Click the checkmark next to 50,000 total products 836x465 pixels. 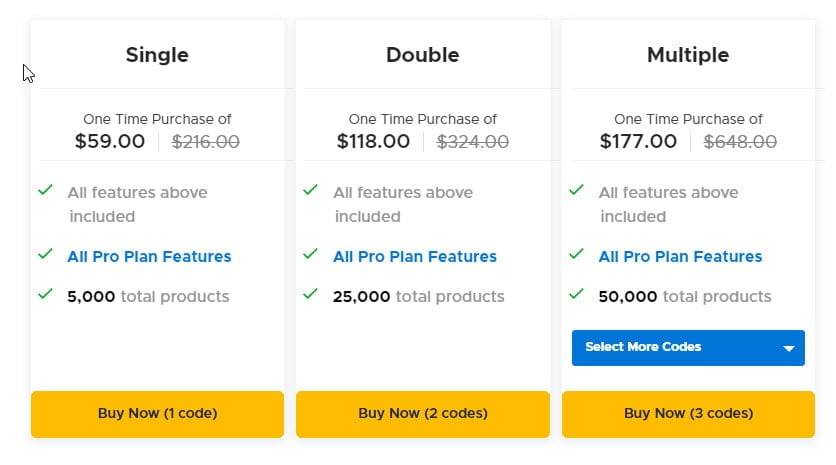point(576,295)
